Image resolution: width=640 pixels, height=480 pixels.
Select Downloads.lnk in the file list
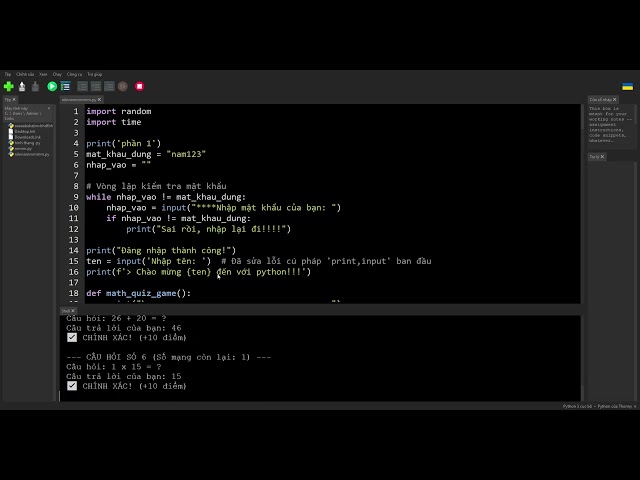(27, 137)
